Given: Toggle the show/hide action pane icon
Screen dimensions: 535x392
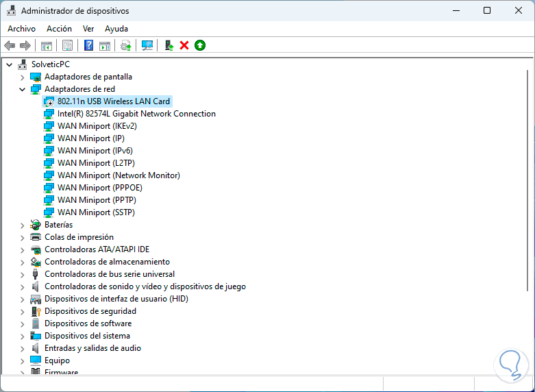Looking at the screenshot, I should (x=105, y=45).
